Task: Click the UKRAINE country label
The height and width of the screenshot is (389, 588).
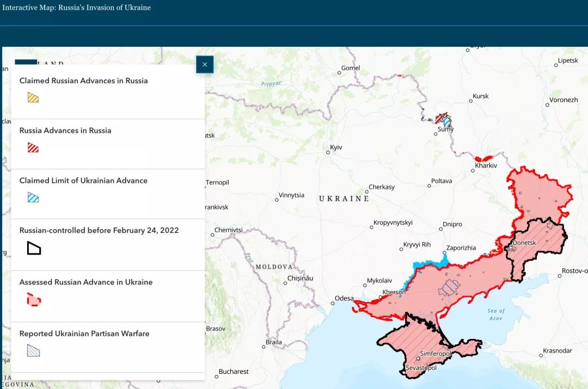Action: point(344,199)
